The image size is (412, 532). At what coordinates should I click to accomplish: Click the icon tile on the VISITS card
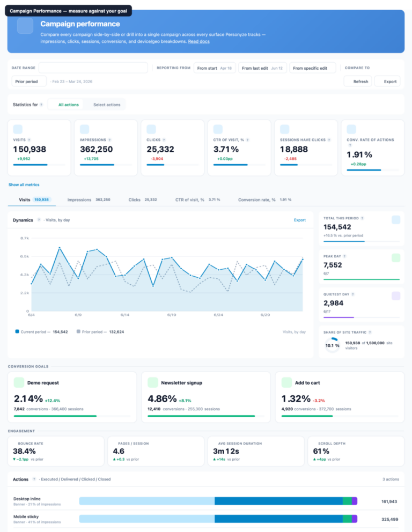(18, 129)
